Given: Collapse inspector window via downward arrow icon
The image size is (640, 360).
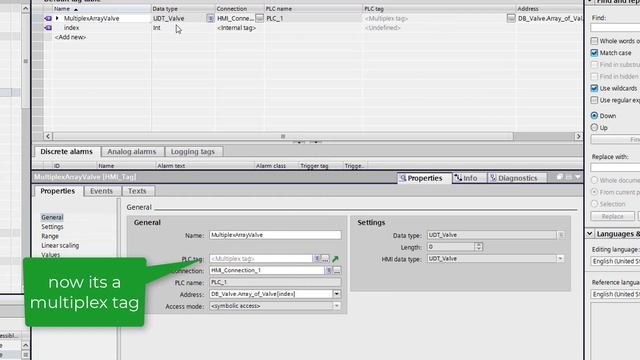Looking at the screenshot, I should tap(578, 177).
